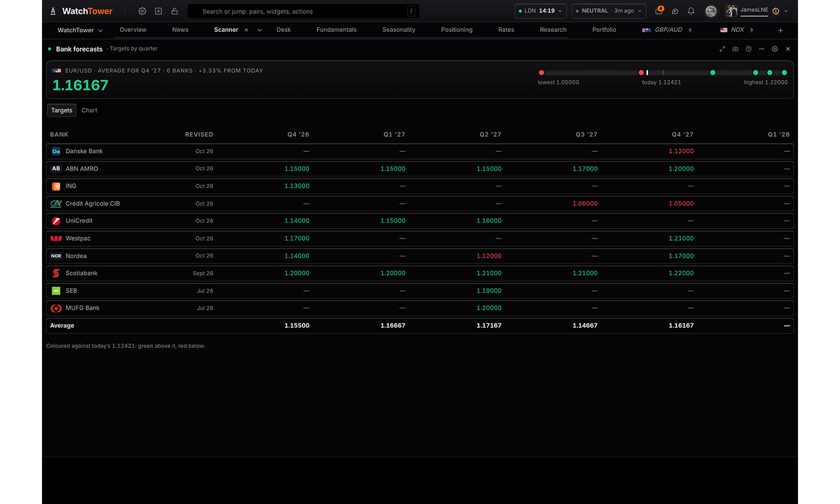The height and width of the screenshot is (504, 840).
Task: Select the Targets view button
Action: [62, 110]
